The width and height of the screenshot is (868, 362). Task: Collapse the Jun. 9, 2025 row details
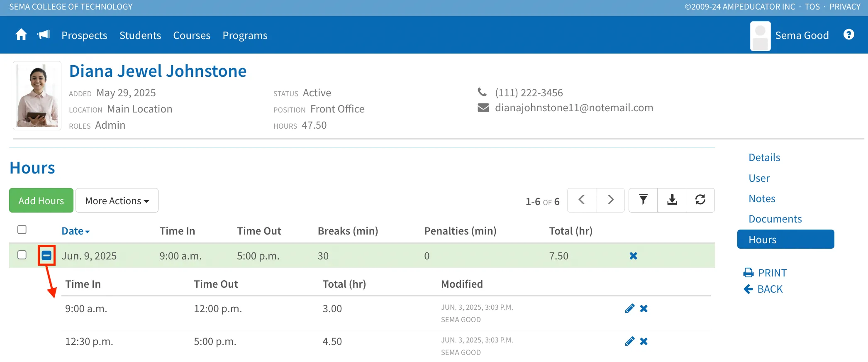[46, 255]
